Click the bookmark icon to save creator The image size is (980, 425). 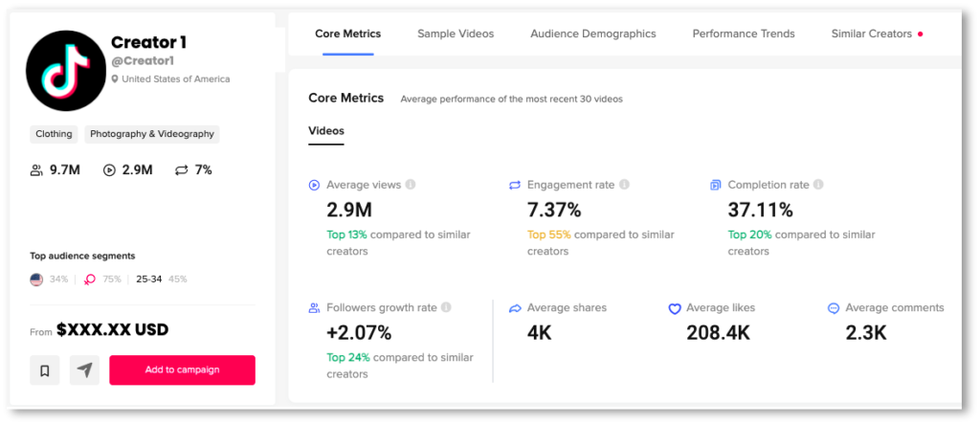coord(45,370)
